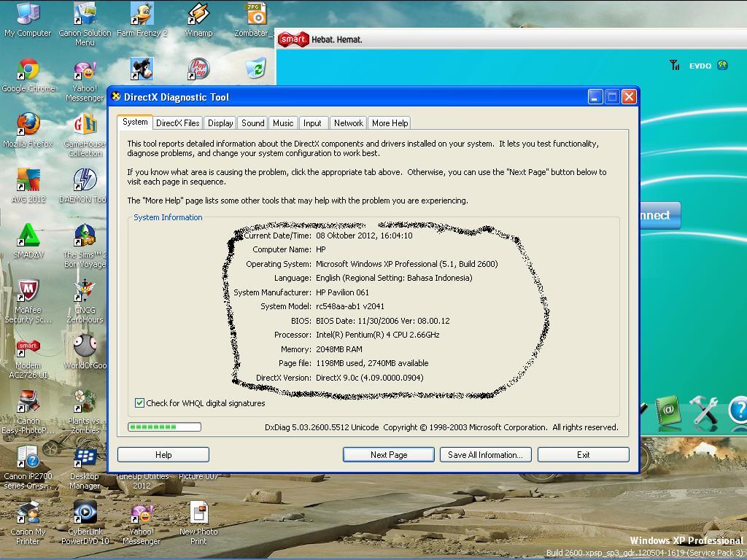Open the Winamp desktop shortcut
Viewport: 747px width, 560px height.
198,15
